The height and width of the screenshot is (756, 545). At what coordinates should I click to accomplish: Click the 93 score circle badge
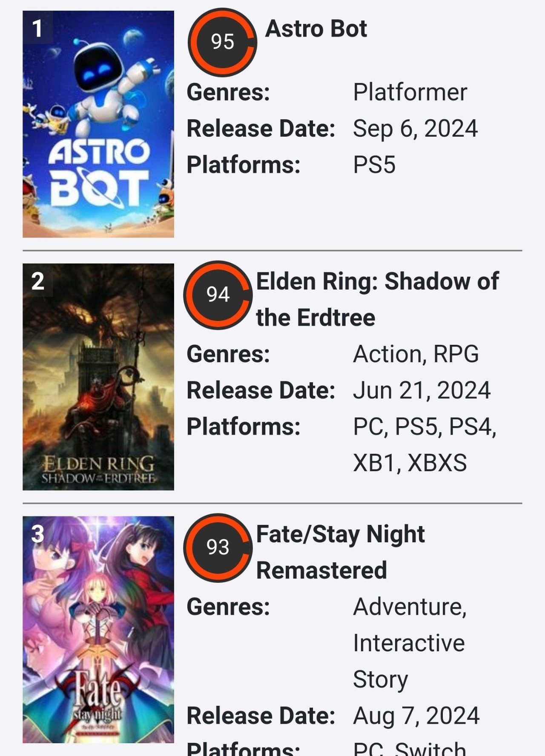click(218, 548)
